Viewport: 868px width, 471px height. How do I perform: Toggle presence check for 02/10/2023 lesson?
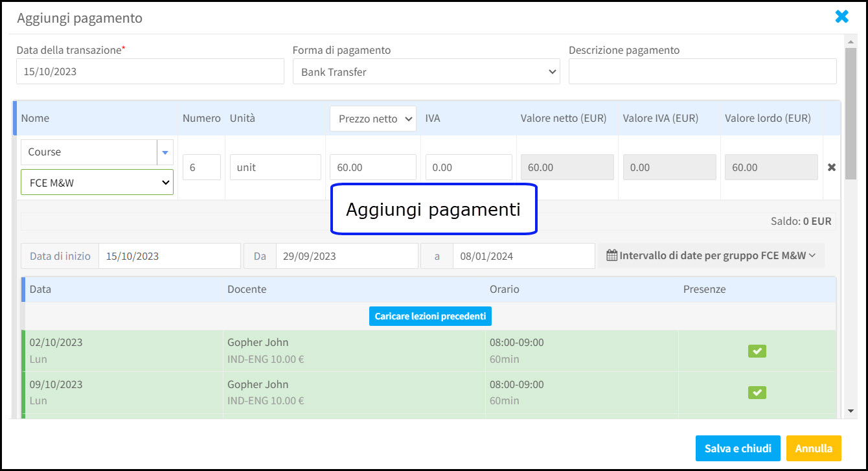pyautogui.click(x=757, y=350)
